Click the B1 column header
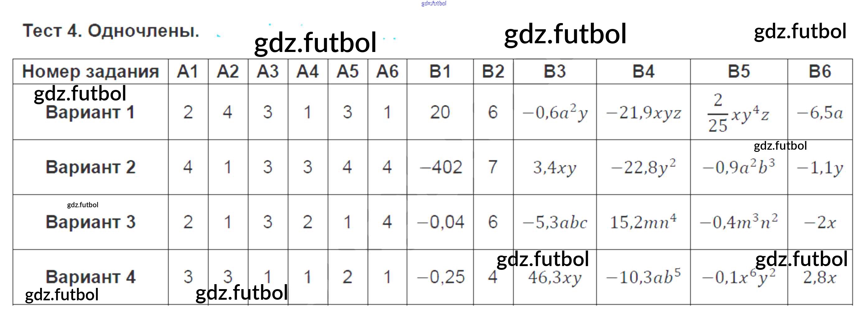868x319 pixels. click(440, 72)
